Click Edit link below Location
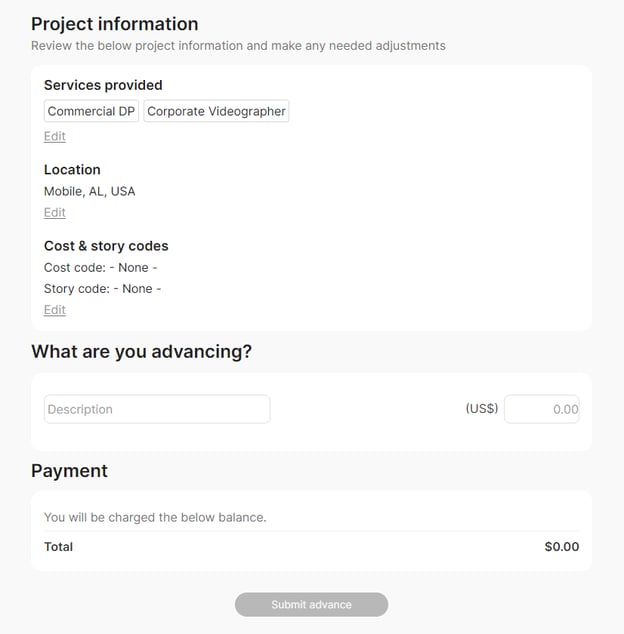This screenshot has height=634, width=624. [55, 212]
